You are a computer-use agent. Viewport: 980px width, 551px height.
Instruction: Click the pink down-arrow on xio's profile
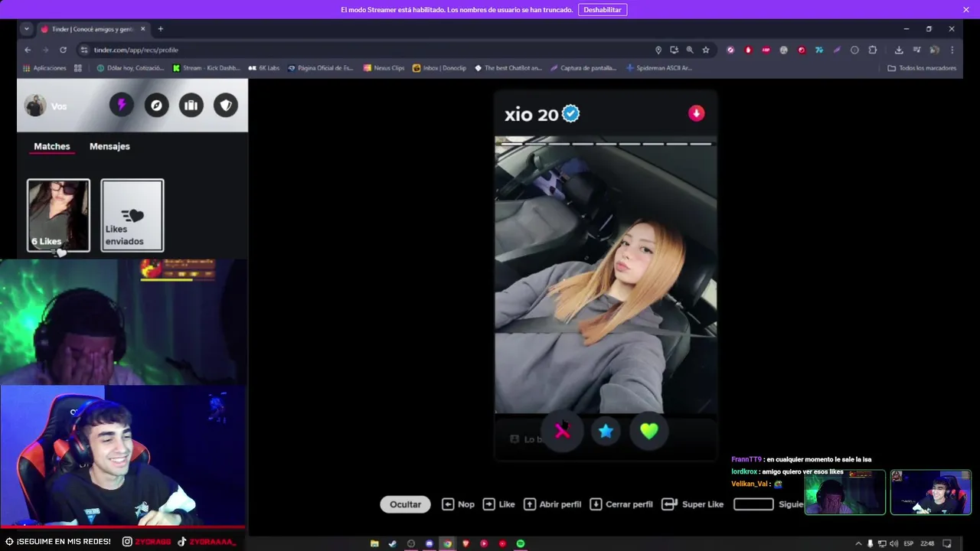696,113
